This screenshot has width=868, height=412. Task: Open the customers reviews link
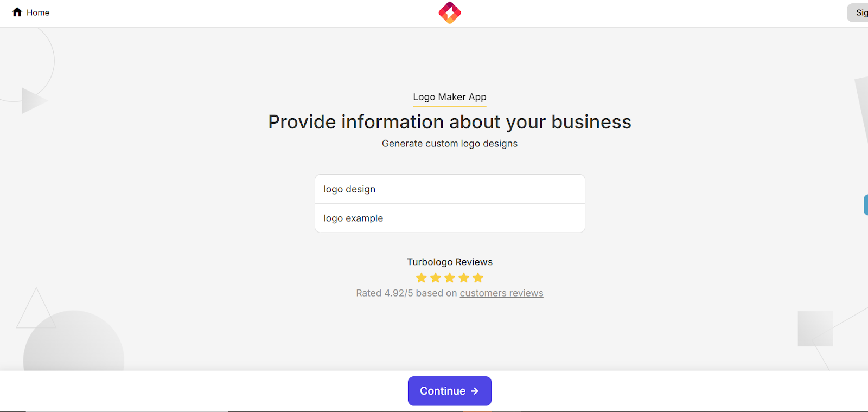501,293
